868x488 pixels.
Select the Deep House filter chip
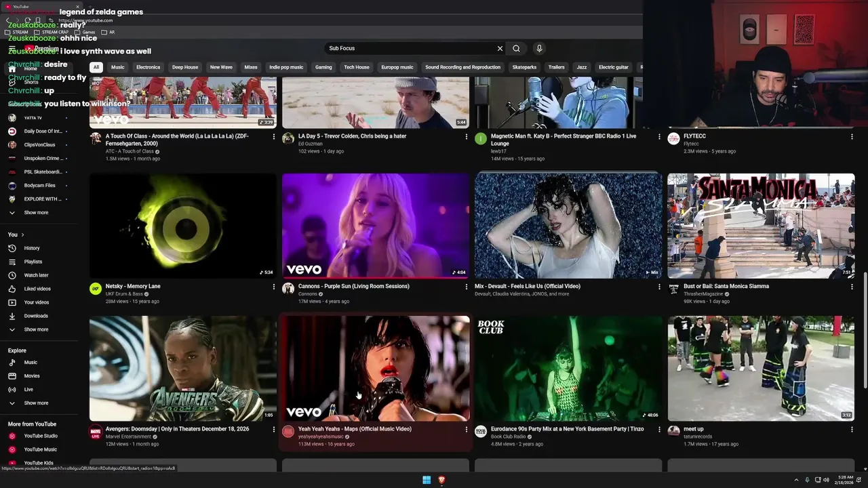185,67
